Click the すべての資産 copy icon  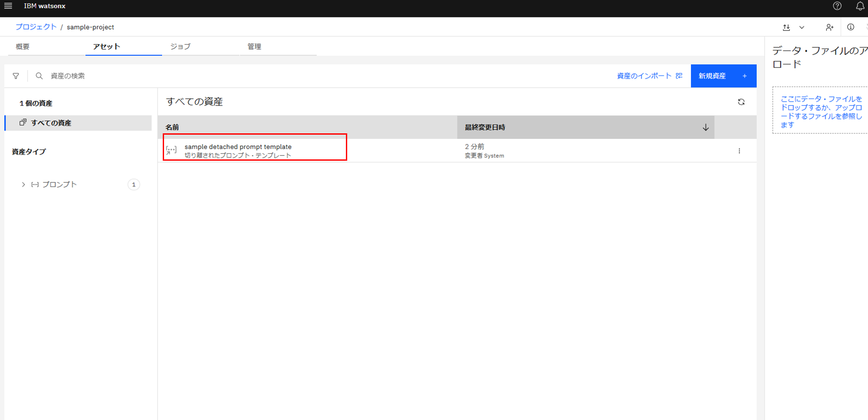(x=23, y=122)
